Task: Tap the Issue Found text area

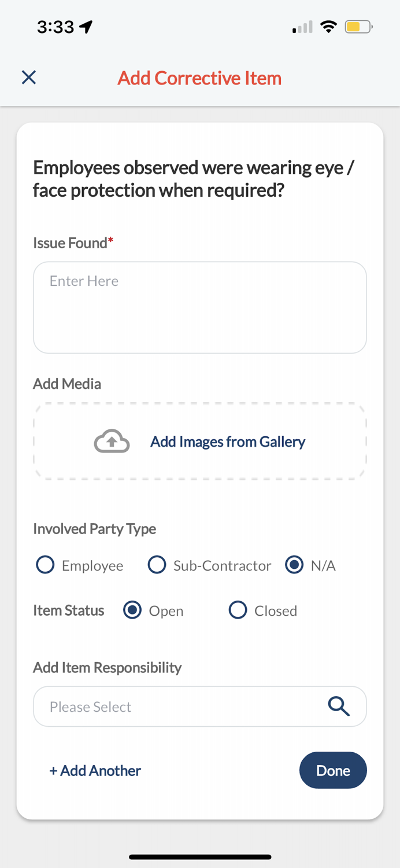Action: (x=200, y=307)
